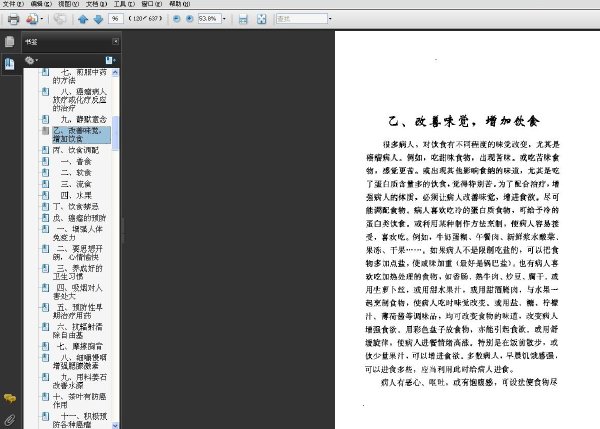This screenshot has height=429, width=600.
Task: Open the 窗口 (Window) menu
Action: pyautogui.click(x=152, y=4)
